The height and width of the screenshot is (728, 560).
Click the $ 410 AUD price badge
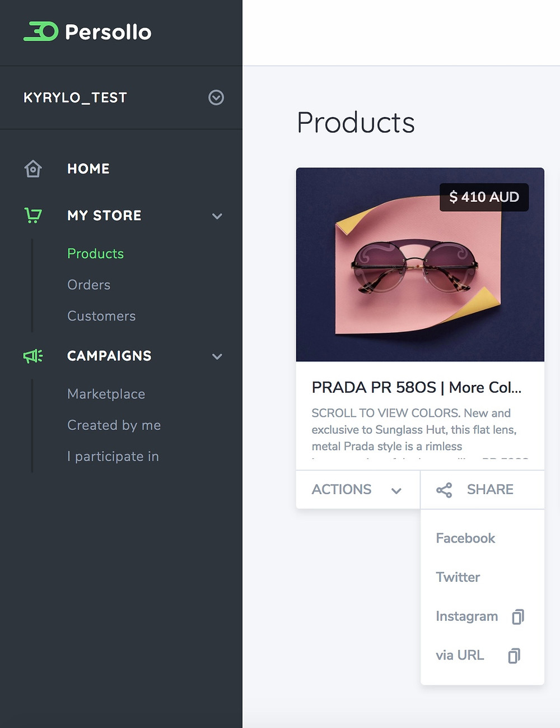(484, 197)
